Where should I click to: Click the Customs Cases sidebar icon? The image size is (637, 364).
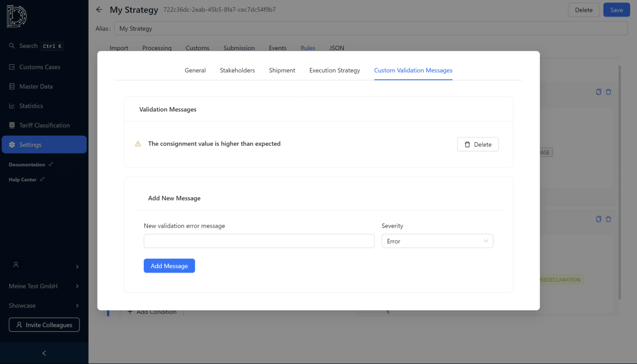pyautogui.click(x=12, y=67)
